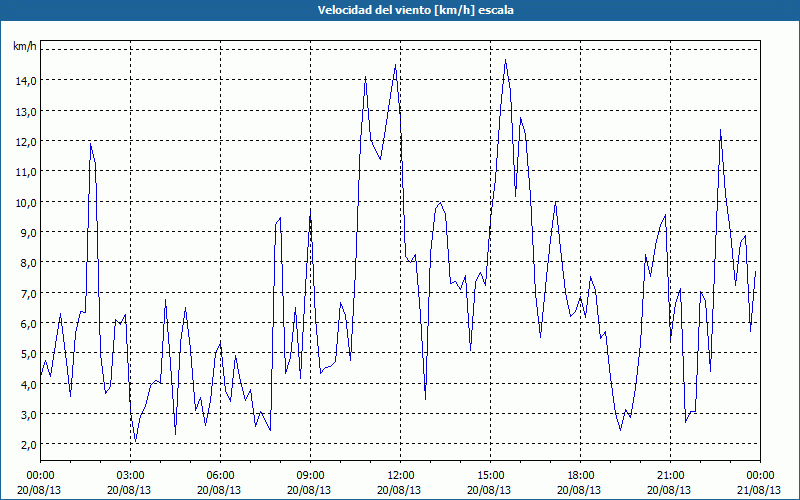Click the 4,0 y-axis value
800x500 pixels.
[28, 384]
